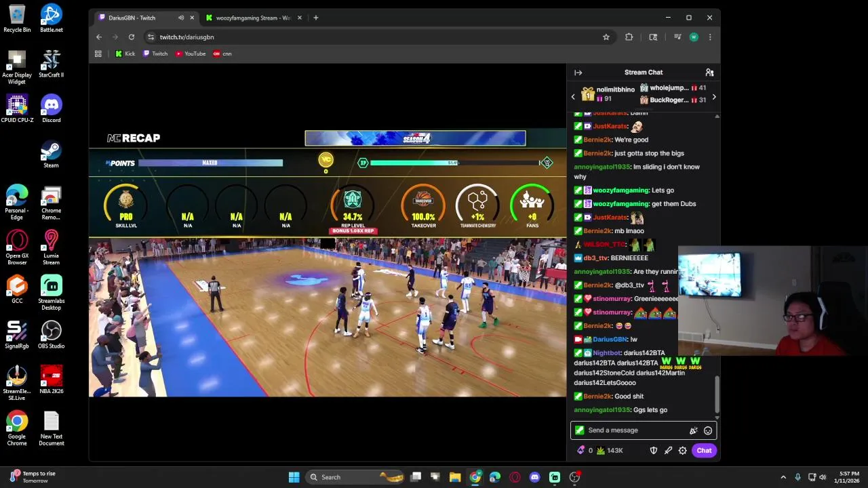The height and width of the screenshot is (488, 868).
Task: Open db3_ttv username in chat
Action: tap(596, 258)
